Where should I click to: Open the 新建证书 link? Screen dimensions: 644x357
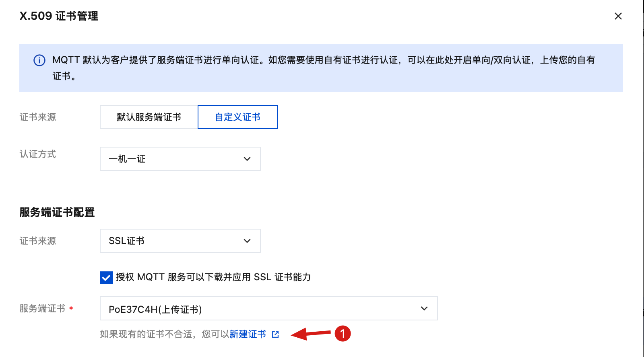coord(248,334)
